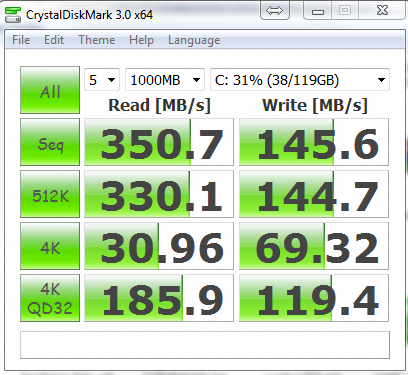408x375 pixels.
Task: Open the Theme menu
Action: pos(97,40)
